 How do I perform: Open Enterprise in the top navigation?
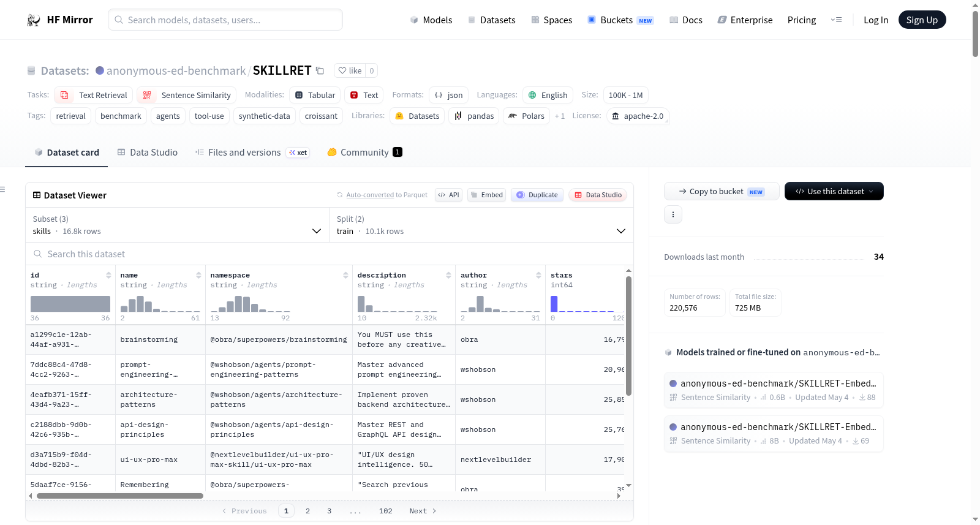(x=745, y=20)
